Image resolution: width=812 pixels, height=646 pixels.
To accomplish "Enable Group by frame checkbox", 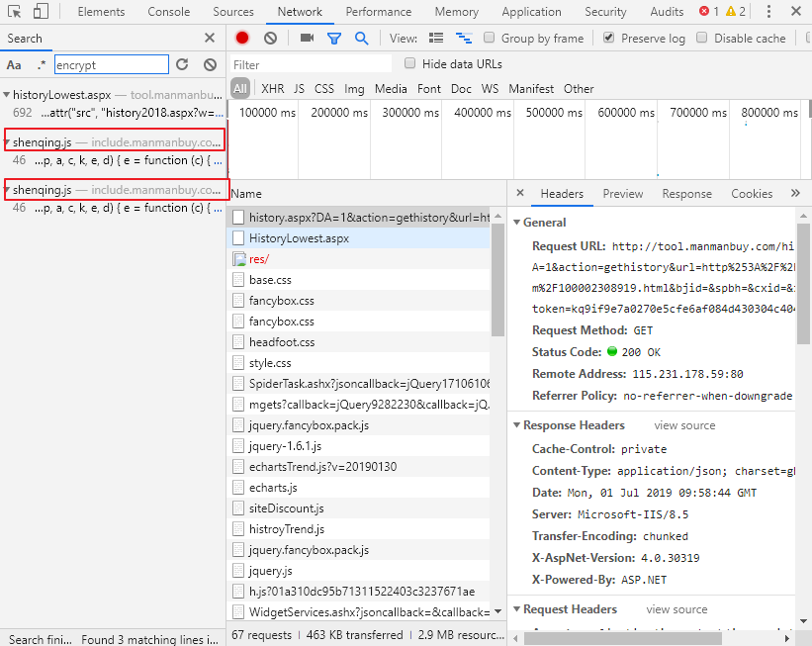I will tap(489, 38).
